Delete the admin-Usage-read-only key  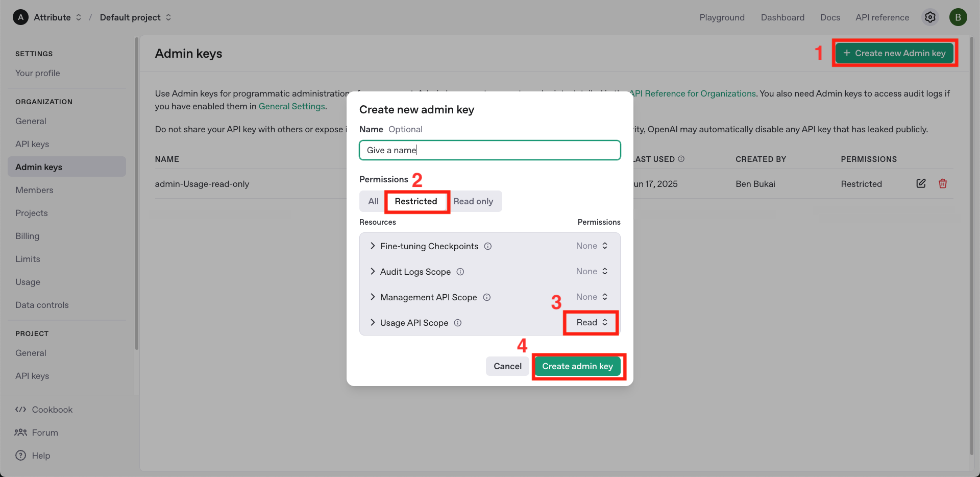(943, 183)
